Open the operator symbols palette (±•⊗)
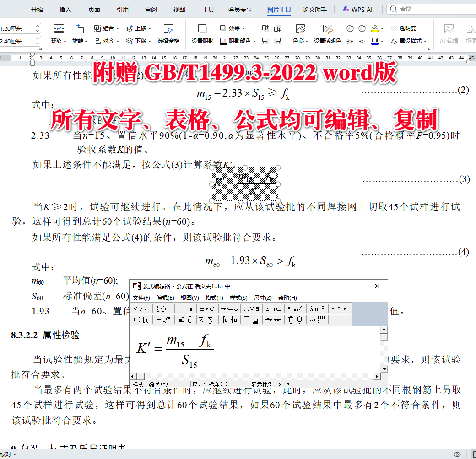This screenshot has width=476, height=459. (x=207, y=309)
